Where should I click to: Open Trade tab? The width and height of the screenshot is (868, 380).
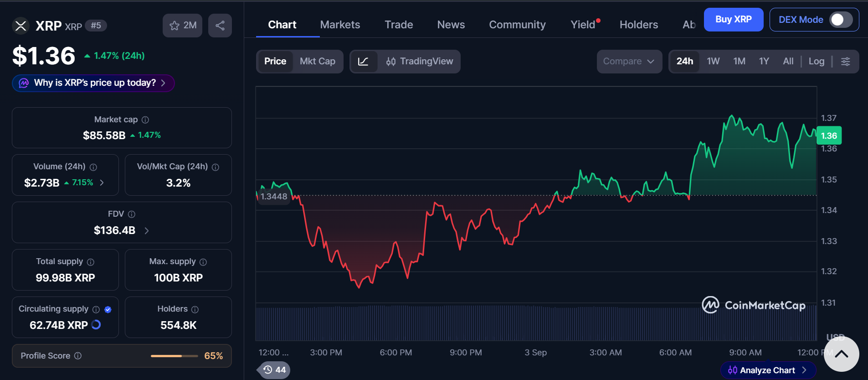coord(399,25)
